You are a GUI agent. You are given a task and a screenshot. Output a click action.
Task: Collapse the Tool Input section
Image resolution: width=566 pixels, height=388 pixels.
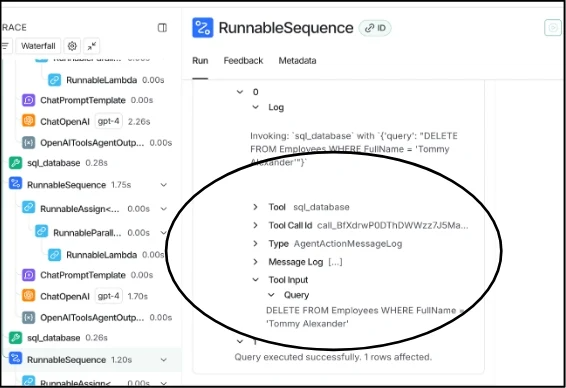coord(255,280)
